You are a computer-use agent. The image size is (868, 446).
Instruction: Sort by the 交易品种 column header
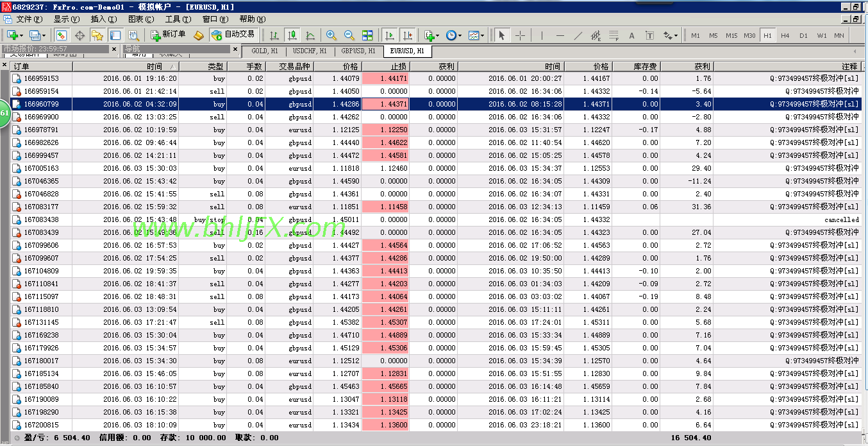click(x=290, y=66)
